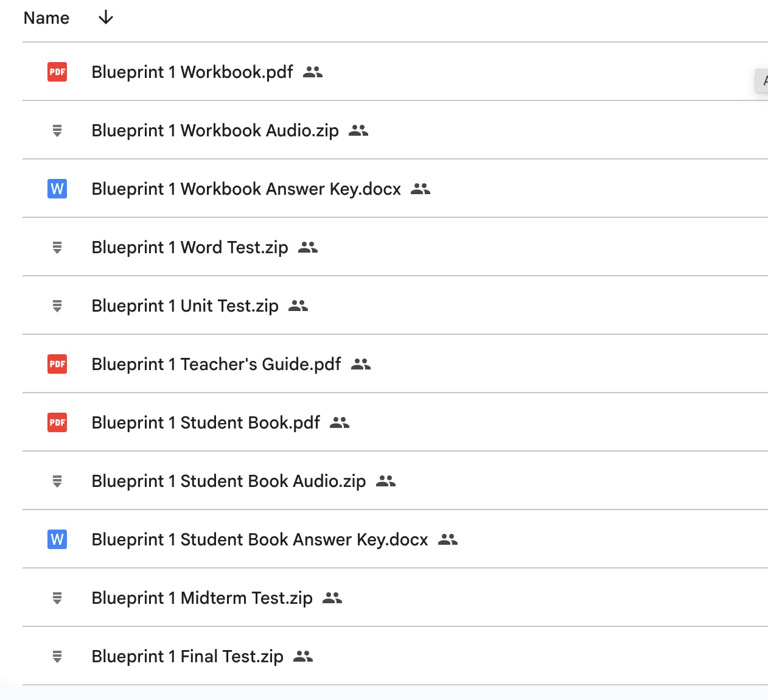Screen dimensions: 768x700
Task: Select Blueprint 1 Workbook Audio.zip
Action: click(x=215, y=130)
